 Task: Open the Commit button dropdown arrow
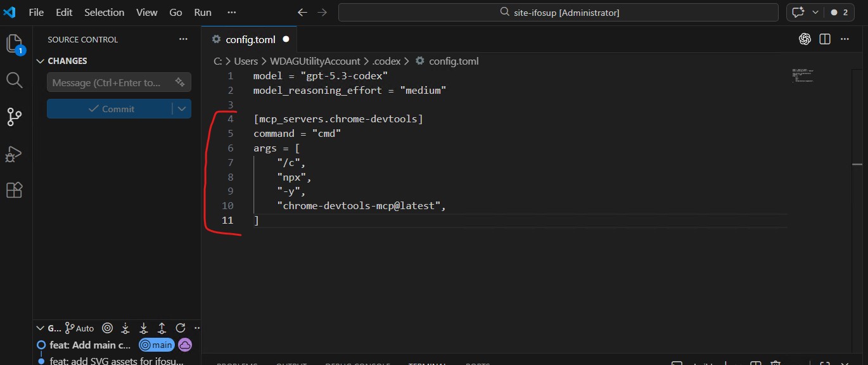[182, 108]
